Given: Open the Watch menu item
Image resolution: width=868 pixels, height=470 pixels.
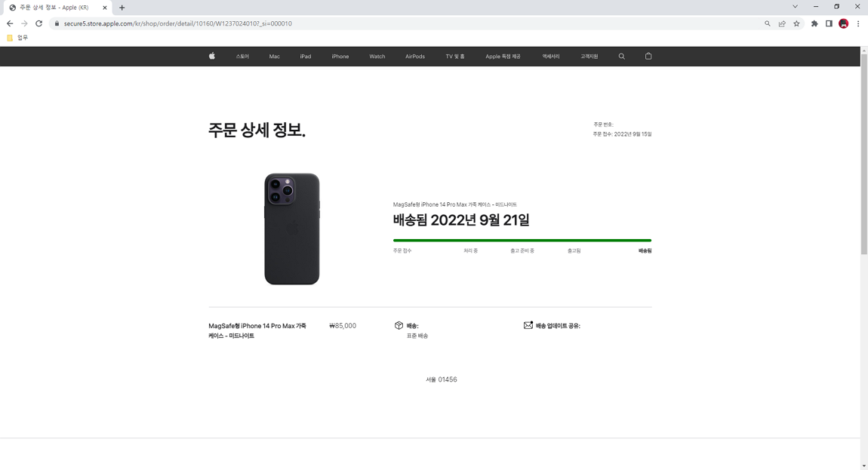Looking at the screenshot, I should coord(377,57).
